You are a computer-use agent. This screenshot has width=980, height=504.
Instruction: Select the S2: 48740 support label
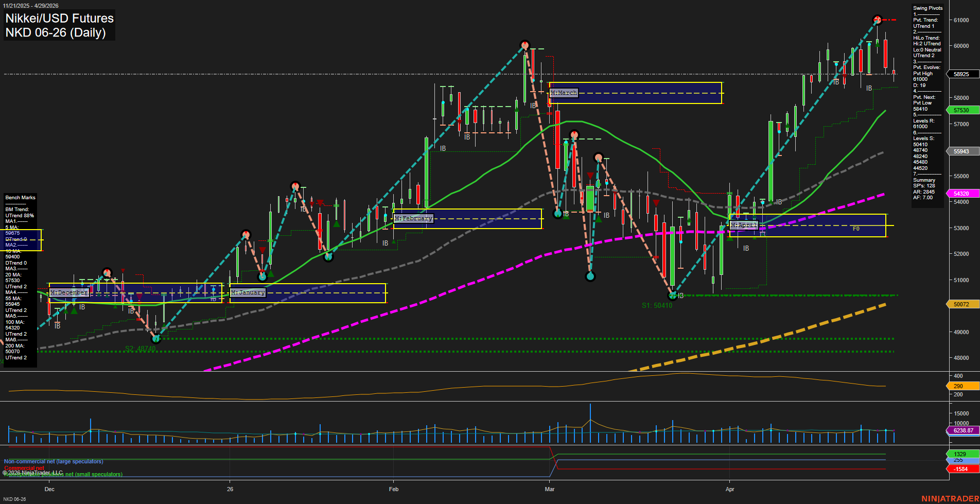(141, 349)
